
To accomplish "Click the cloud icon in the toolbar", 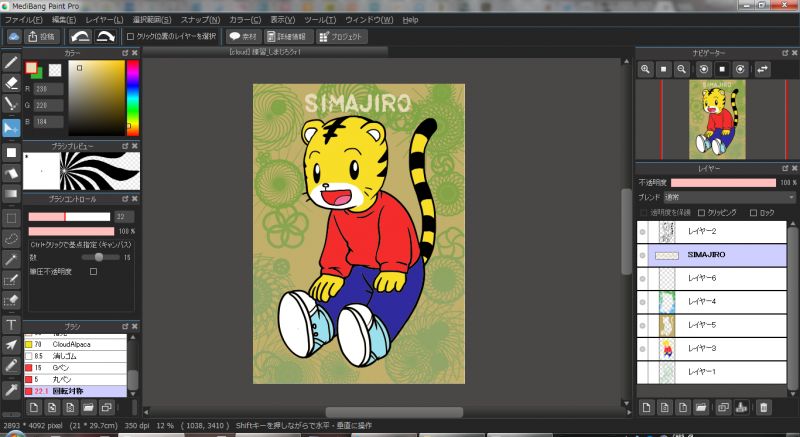I will (14, 37).
